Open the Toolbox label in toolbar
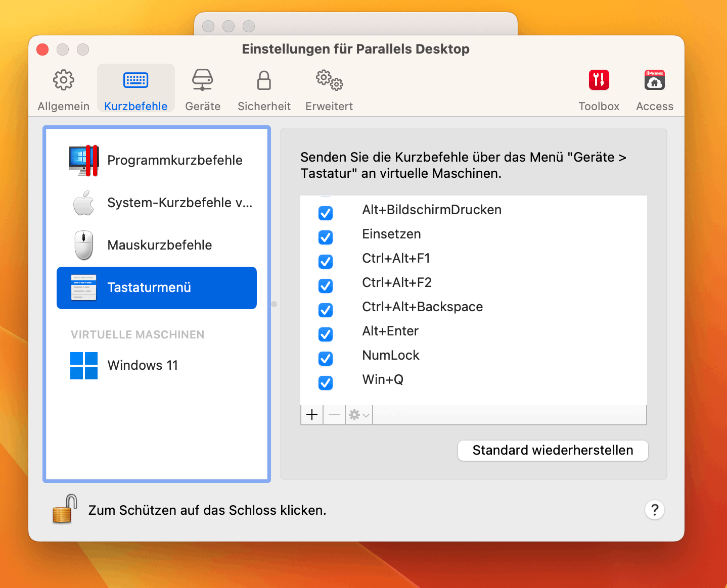The image size is (727, 588). pos(599,106)
